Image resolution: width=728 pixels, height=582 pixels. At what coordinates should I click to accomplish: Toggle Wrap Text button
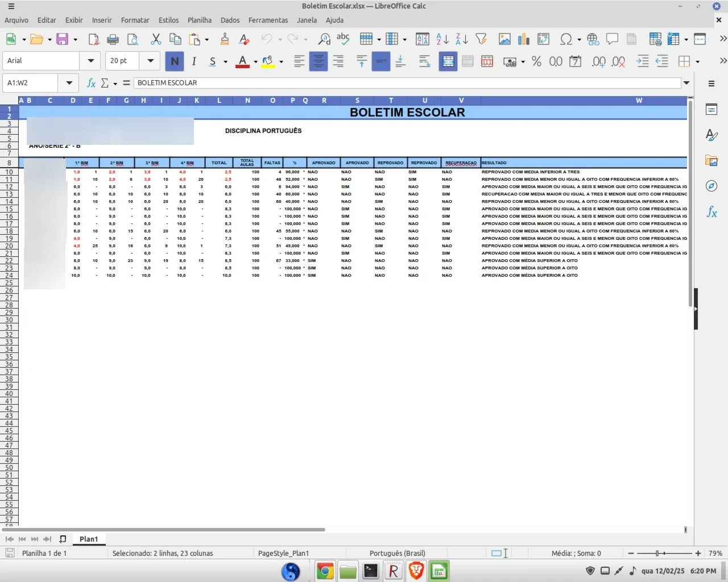(425, 61)
